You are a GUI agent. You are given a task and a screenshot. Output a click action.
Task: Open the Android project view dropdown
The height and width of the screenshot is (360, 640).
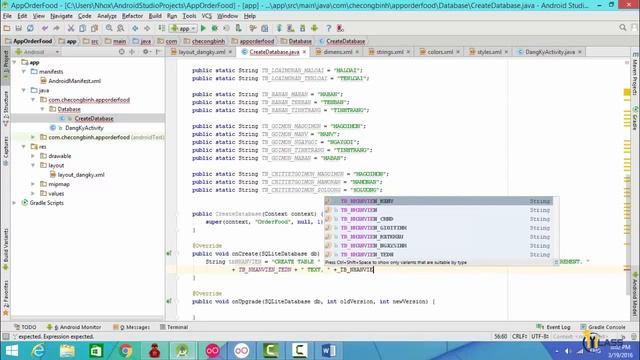coord(38,52)
